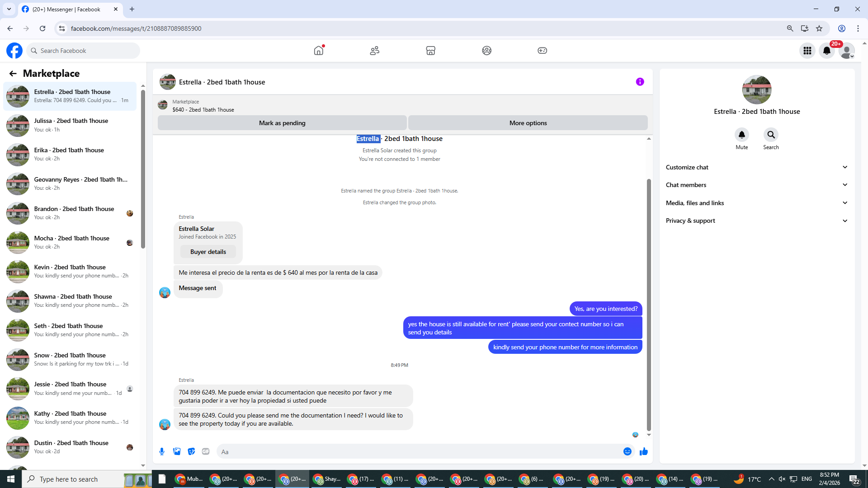Image resolution: width=868 pixels, height=488 pixels.
Task: Click the Mark as pending button
Action: pyautogui.click(x=282, y=123)
